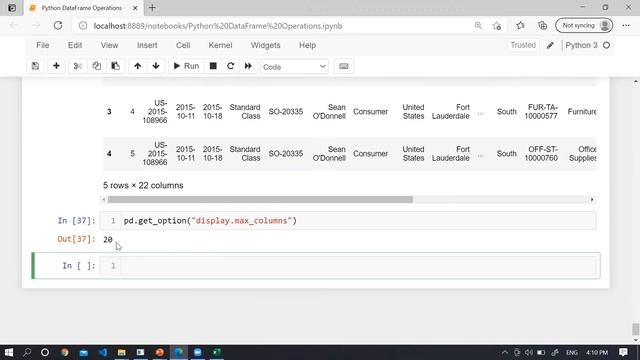
Task: Open Excel from the taskbar
Action: (216, 352)
